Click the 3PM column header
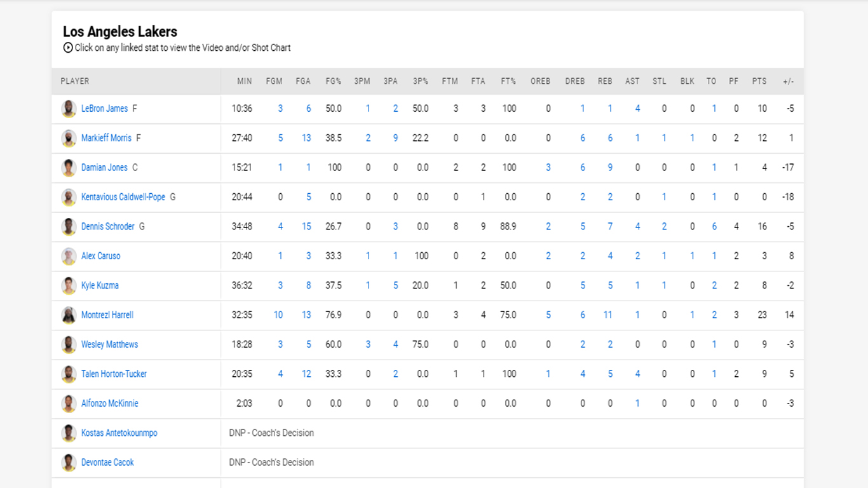Viewport: 868px width, 488px height. tap(362, 81)
